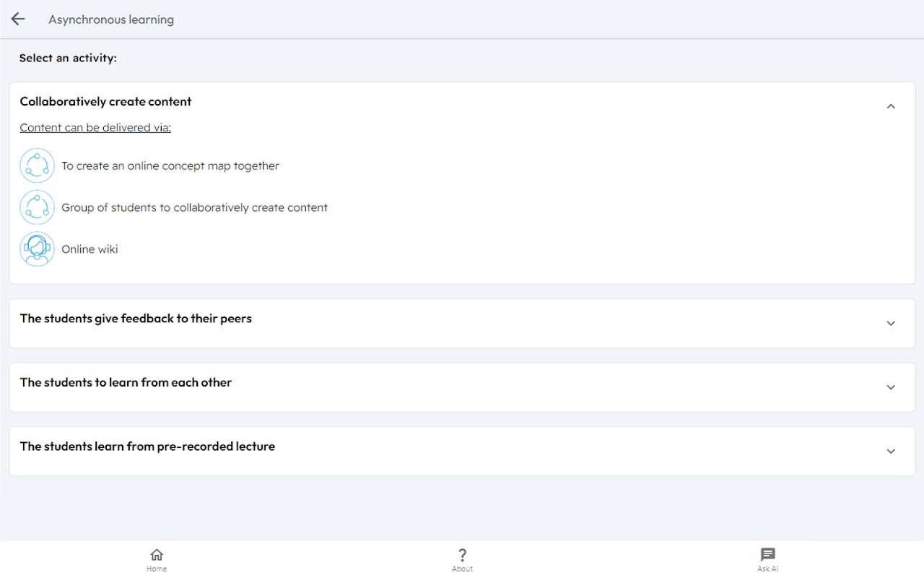Image resolution: width=924 pixels, height=578 pixels.
Task: Select 'To create an online concept map together'
Action: pyautogui.click(x=170, y=166)
